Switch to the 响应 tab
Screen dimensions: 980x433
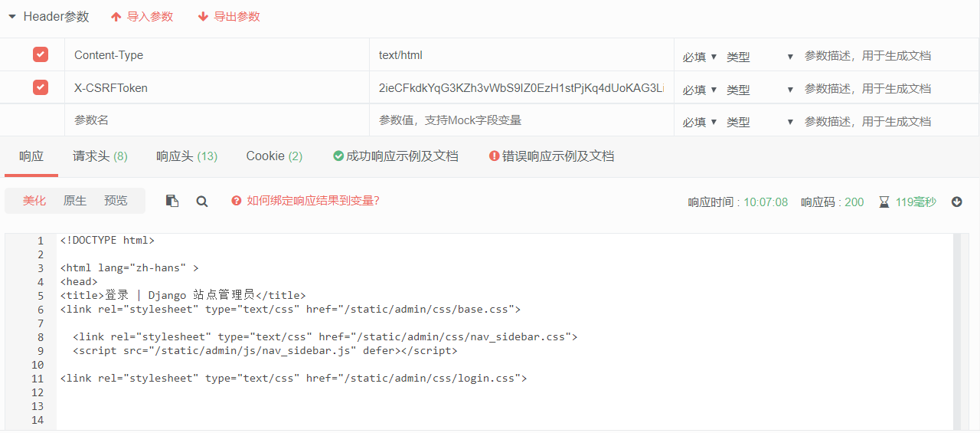[31, 156]
